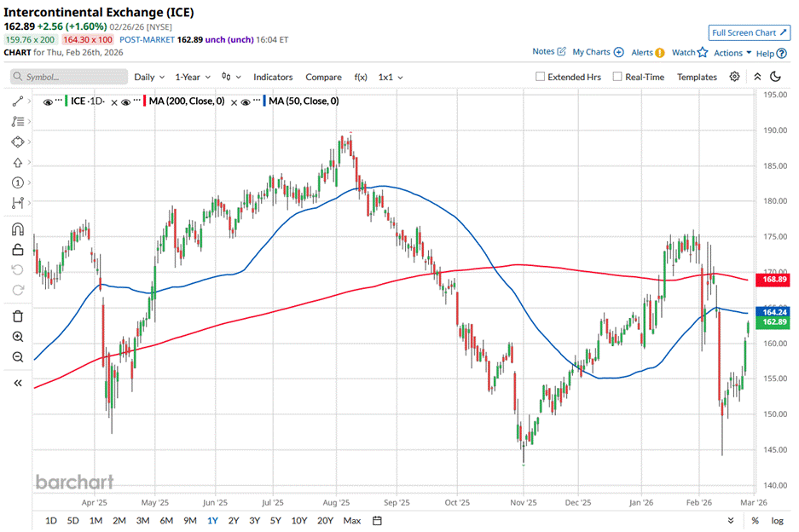Click the Full Screen Chart button
This screenshot has width=799, height=532.
click(x=747, y=32)
